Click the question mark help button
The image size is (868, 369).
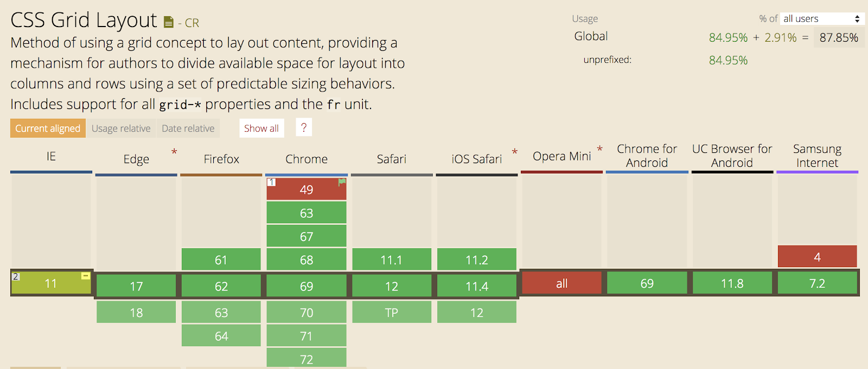coord(304,128)
